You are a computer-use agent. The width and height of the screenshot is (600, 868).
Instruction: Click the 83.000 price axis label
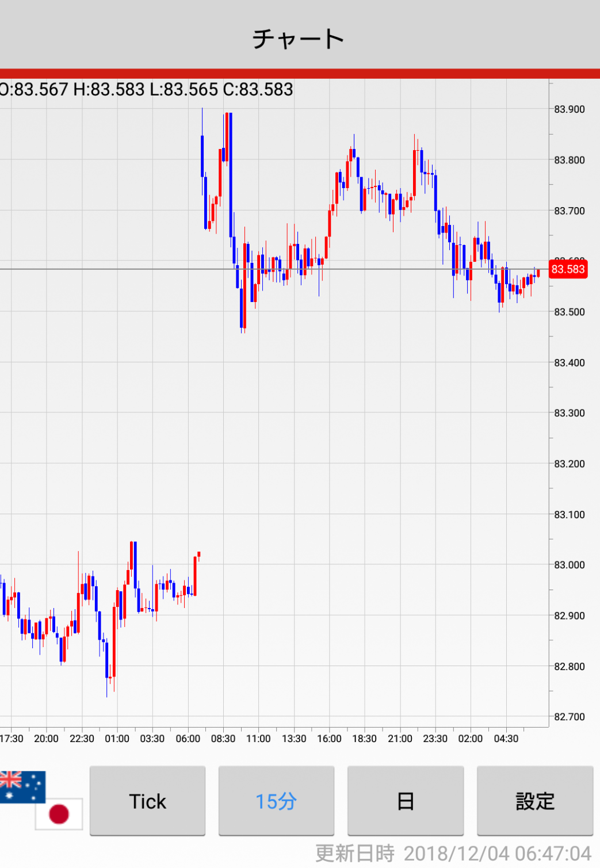[x=569, y=565]
